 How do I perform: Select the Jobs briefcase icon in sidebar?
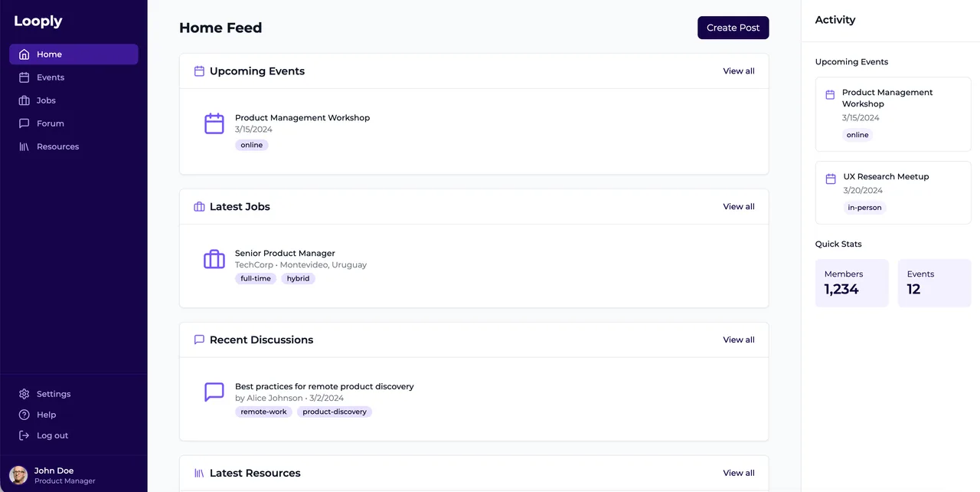(x=24, y=100)
